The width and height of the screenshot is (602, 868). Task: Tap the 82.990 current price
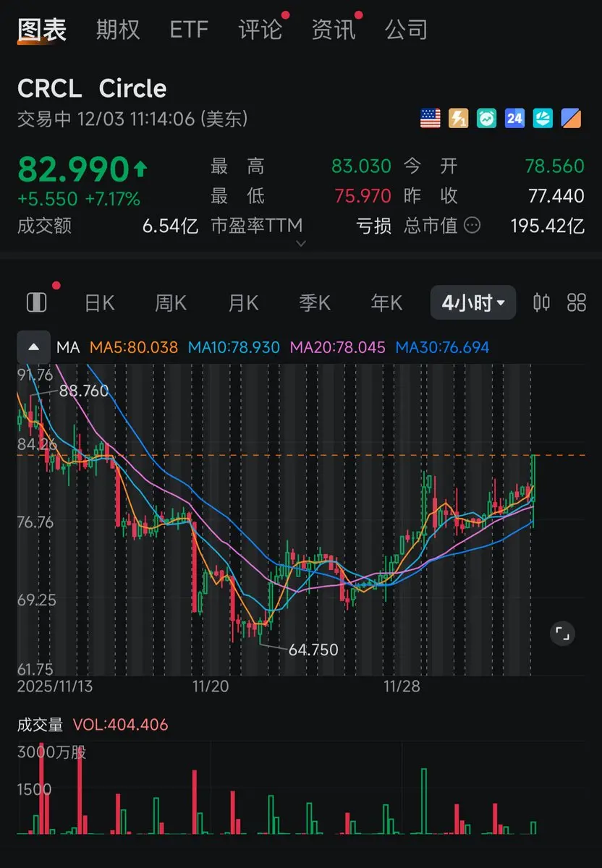(73, 169)
